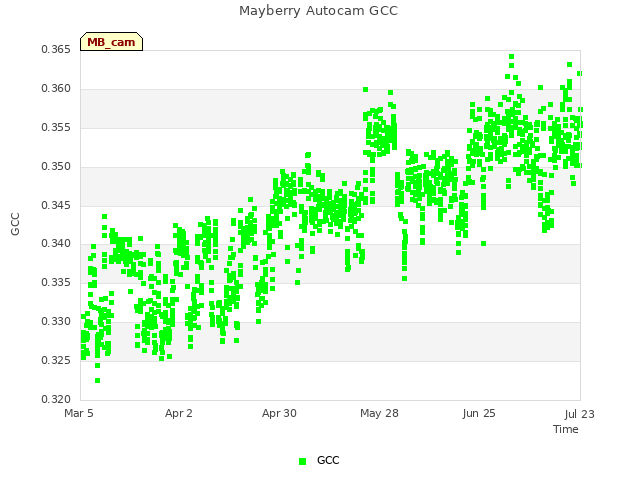Click the 0.325 y-axis label
The image size is (640, 480).
[56, 360]
